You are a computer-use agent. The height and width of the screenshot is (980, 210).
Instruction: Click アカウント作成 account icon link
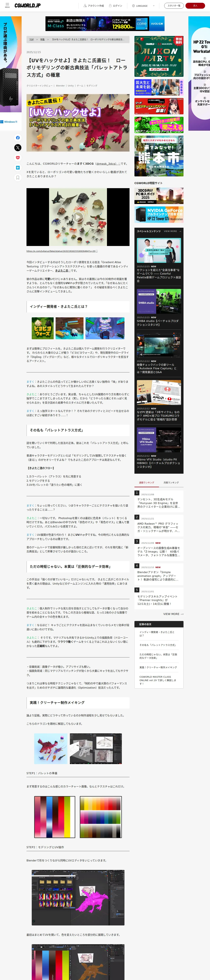point(94,6)
